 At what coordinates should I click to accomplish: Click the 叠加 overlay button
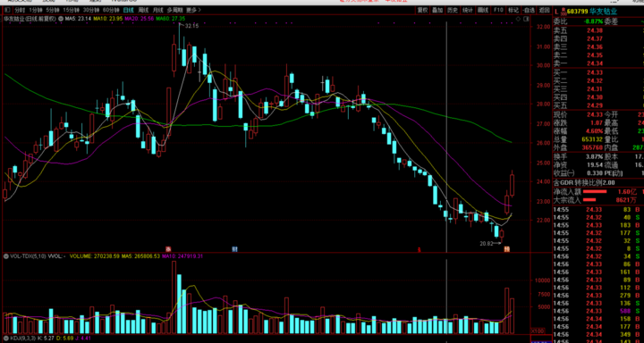click(x=437, y=10)
